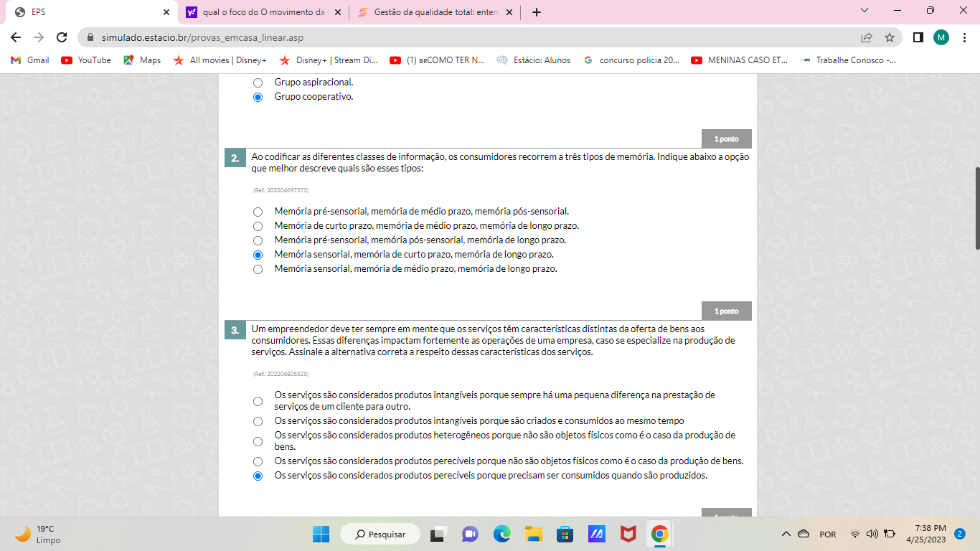Open the Chrome profile M menu
980x551 pixels.
pyautogui.click(x=941, y=37)
